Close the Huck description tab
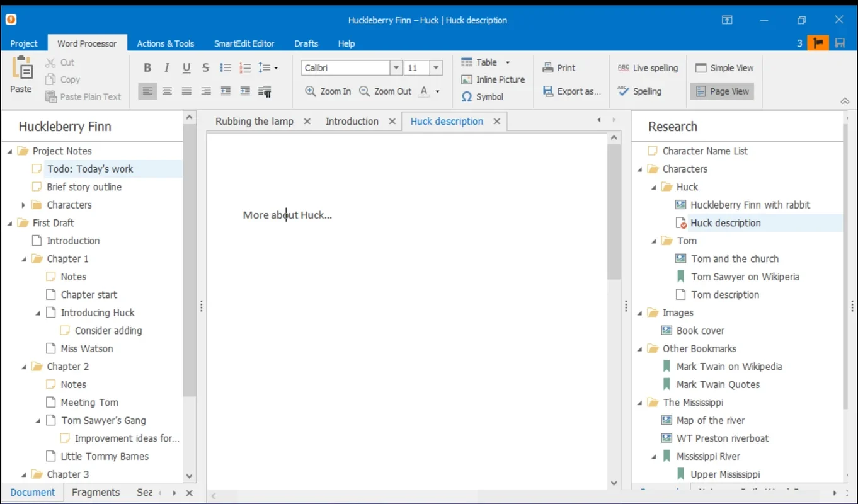 (x=496, y=122)
